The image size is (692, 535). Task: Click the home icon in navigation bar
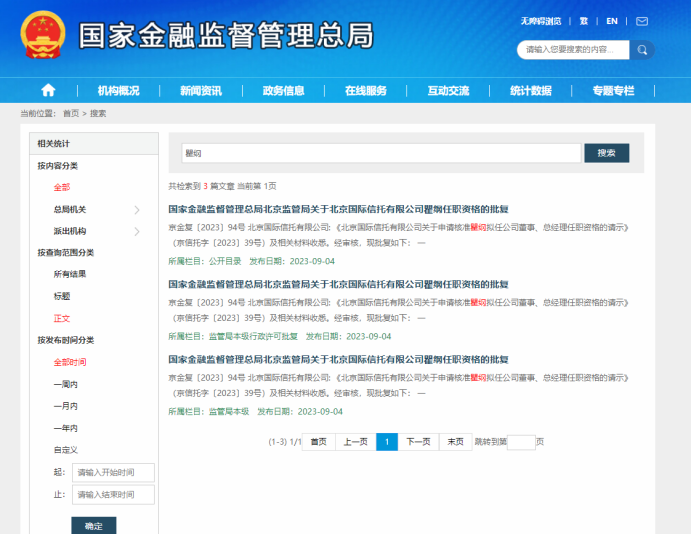[x=48, y=90]
